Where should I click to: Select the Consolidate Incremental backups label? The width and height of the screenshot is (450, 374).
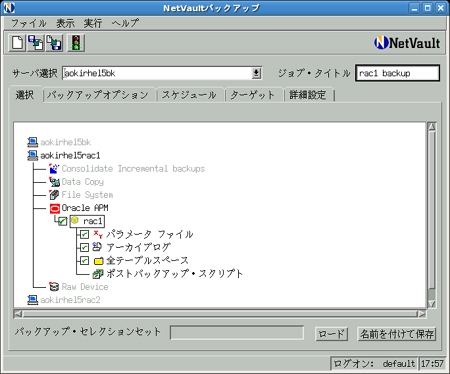pos(133,169)
